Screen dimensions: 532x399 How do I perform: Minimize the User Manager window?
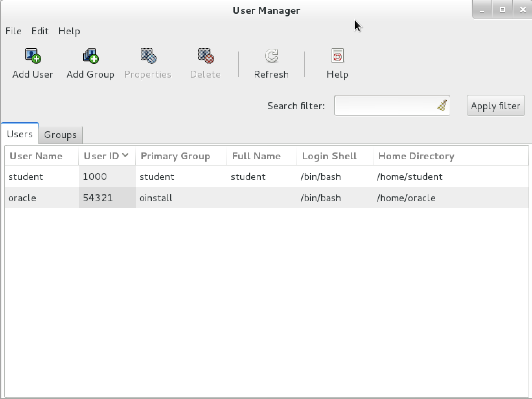pos(482,10)
